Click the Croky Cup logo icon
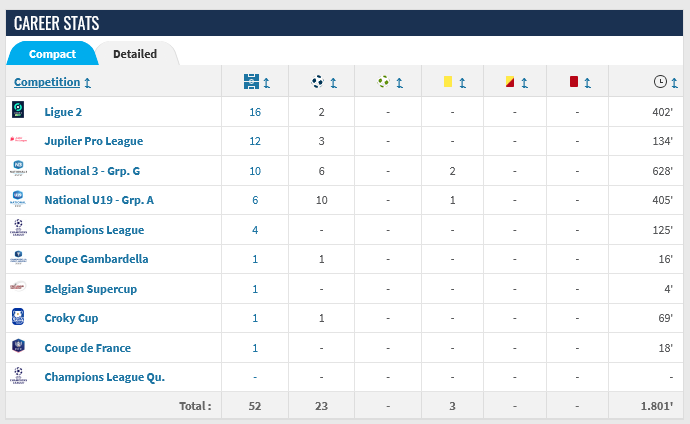 [18, 318]
